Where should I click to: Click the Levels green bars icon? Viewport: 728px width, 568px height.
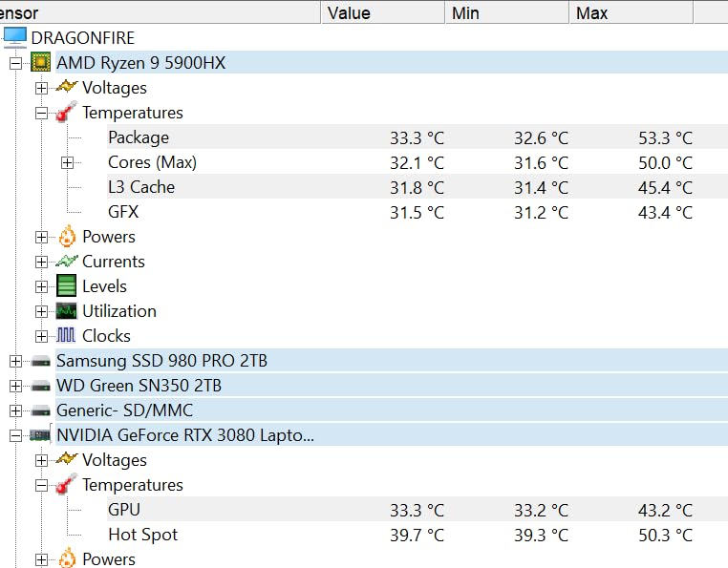tap(66, 285)
